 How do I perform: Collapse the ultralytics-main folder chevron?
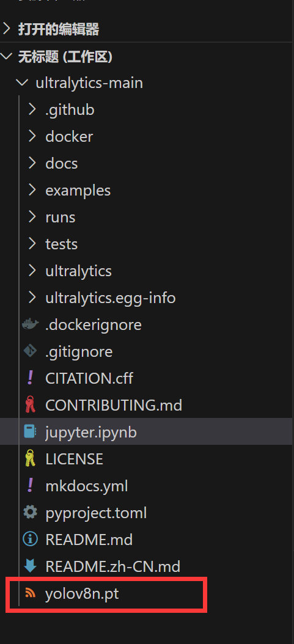pyautogui.click(x=22, y=83)
